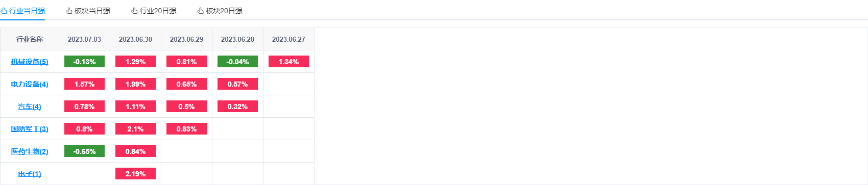868x185 pixels.
Task: Click the red 2.19% badge for 电子
Action: (135, 174)
